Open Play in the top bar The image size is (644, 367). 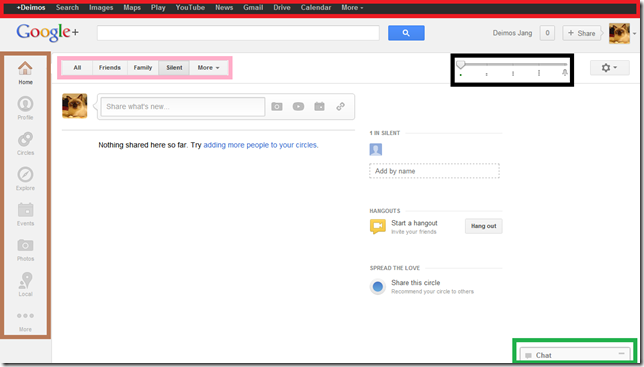point(158,7)
